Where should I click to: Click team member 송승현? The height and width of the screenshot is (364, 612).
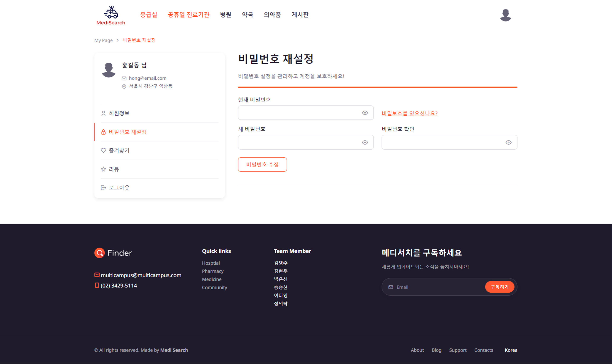pyautogui.click(x=281, y=287)
